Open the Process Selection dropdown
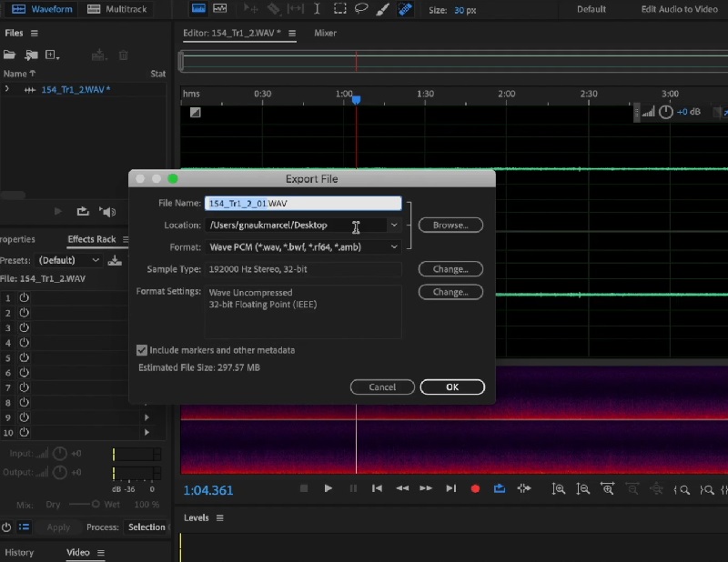 147,527
